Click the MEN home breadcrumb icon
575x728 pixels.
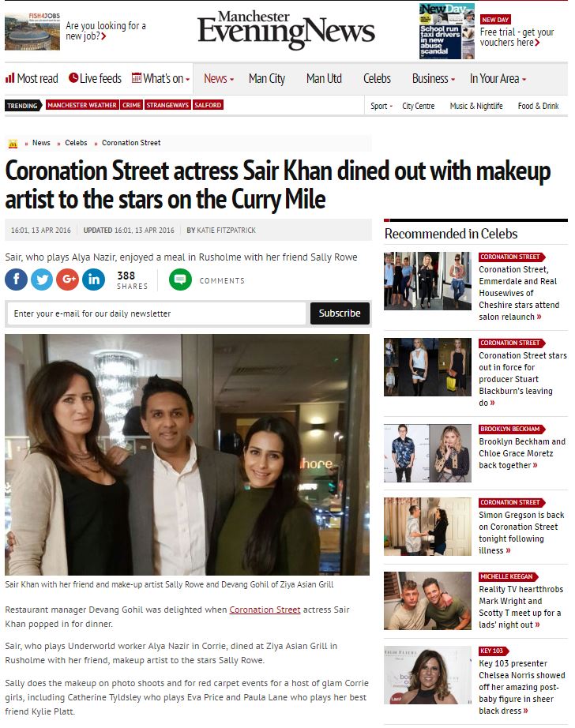[13, 144]
